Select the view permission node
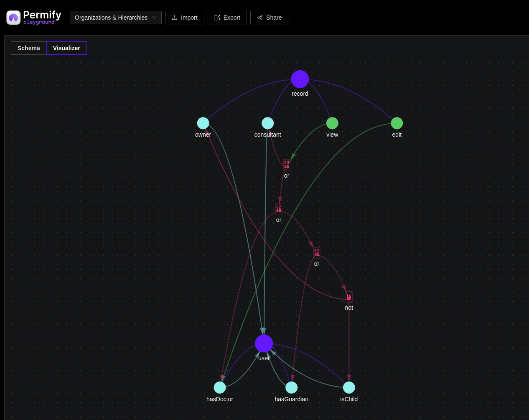The height and width of the screenshot is (420, 529). pyautogui.click(x=332, y=123)
